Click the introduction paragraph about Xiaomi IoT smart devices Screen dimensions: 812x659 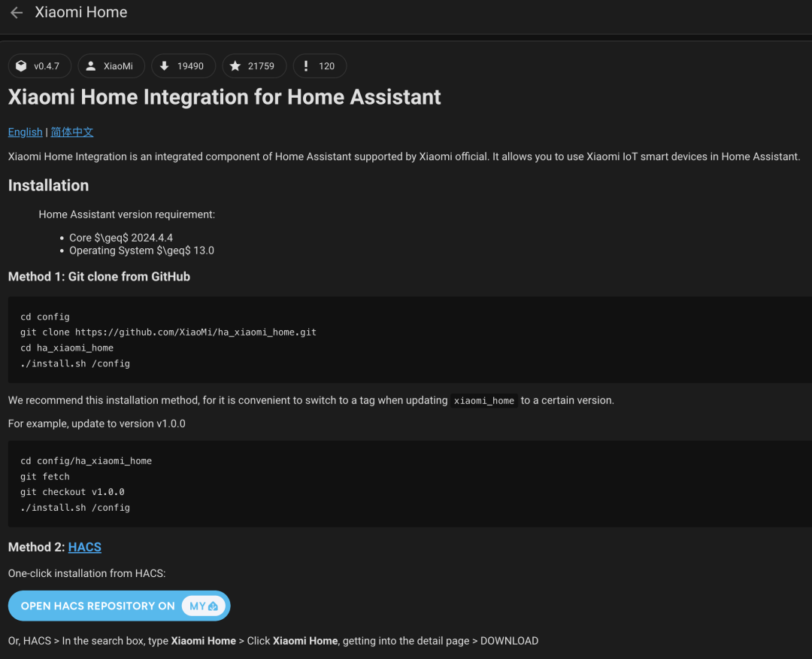coord(404,156)
